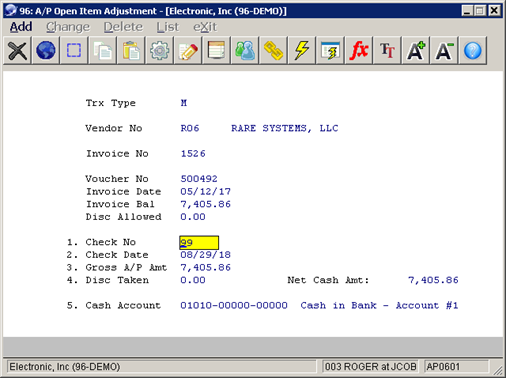Maximize the A/P Open Item Adjustment window
506x378 pixels.
(480, 11)
